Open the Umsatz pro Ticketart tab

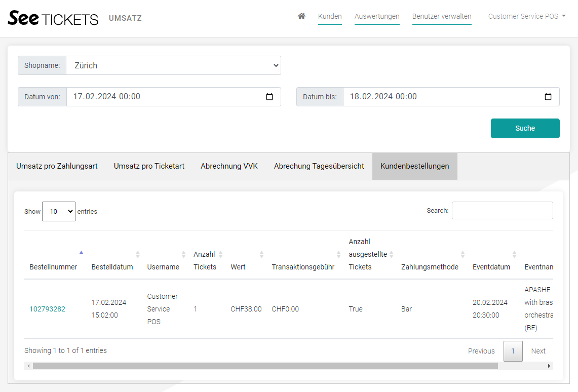(149, 166)
